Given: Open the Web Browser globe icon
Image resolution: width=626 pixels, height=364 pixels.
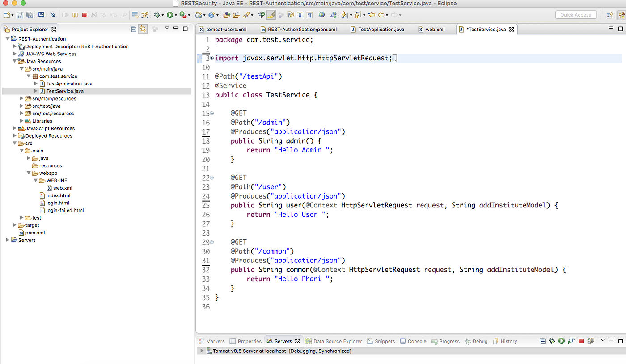Looking at the screenshot, I should click(322, 15).
